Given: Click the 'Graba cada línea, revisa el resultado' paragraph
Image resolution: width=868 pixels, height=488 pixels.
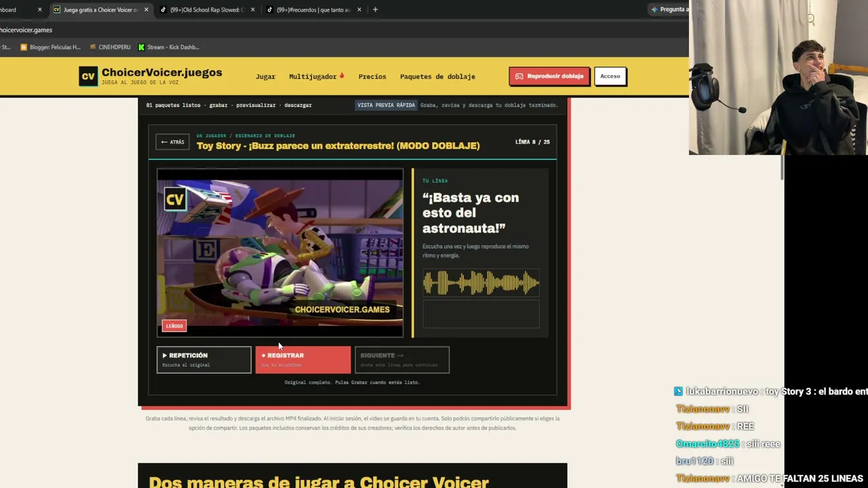Looking at the screenshot, I should [352, 423].
